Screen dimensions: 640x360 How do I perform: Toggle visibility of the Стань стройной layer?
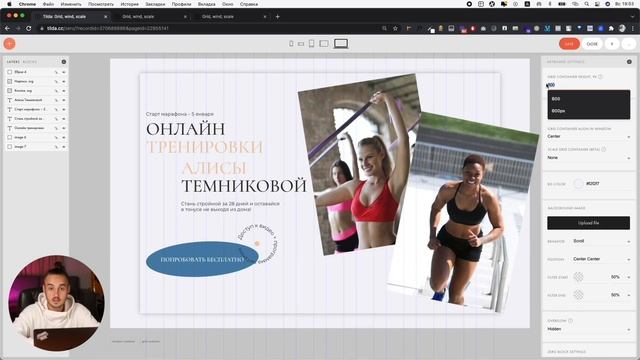coord(64,119)
